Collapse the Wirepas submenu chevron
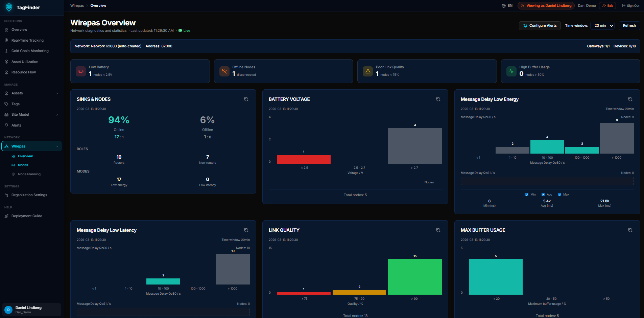 click(57, 146)
